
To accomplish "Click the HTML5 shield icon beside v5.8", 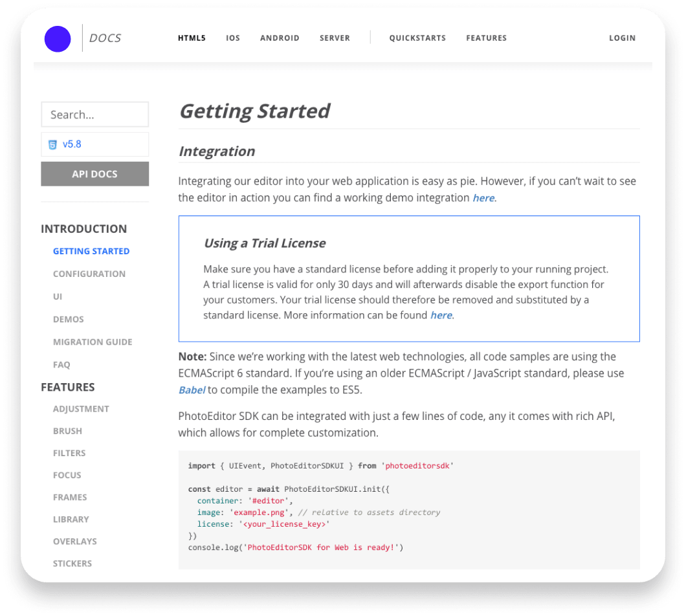I will coord(52,144).
